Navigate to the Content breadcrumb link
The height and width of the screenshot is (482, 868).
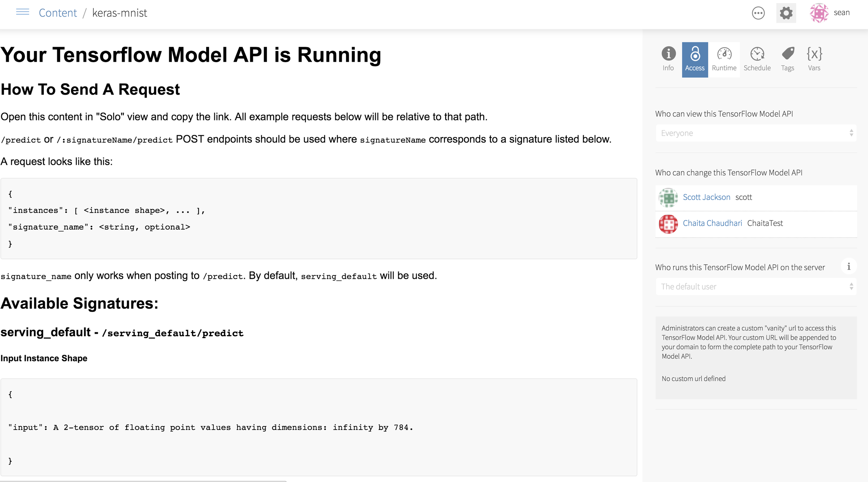[58, 13]
